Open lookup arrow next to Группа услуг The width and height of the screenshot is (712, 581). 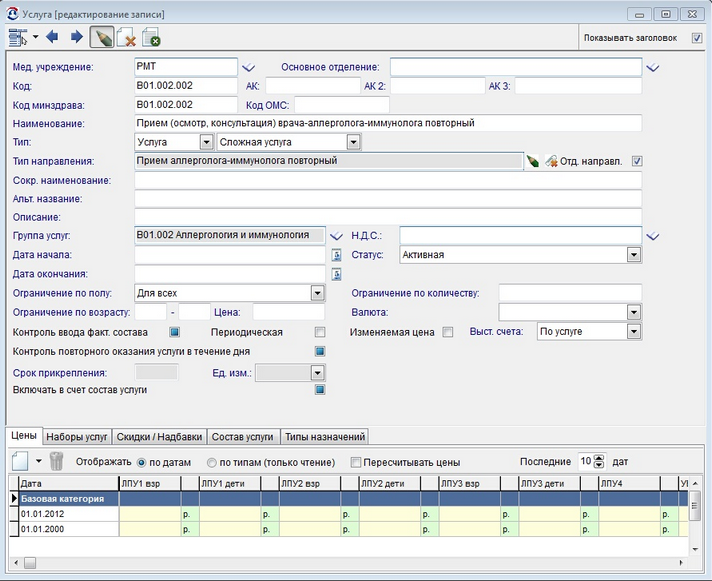336,236
